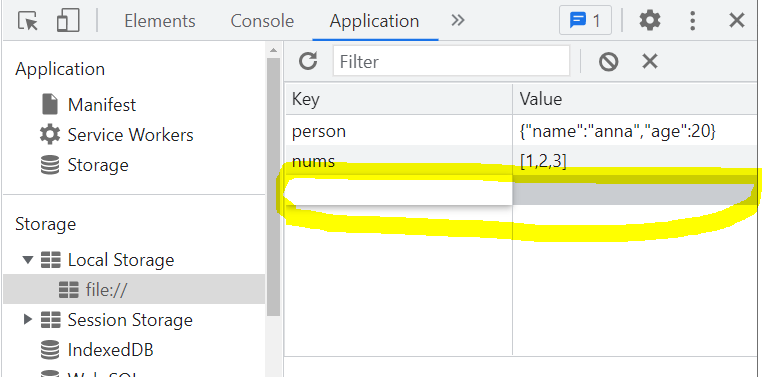Open the Manifest section
The width and height of the screenshot is (762, 377).
click(102, 104)
